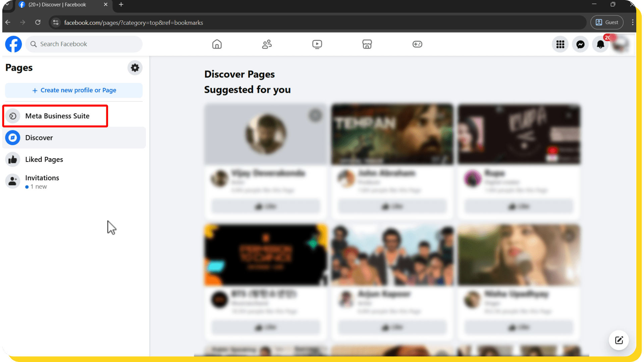The image size is (644, 362).
Task: Click the Search Facebook field
Action: pyautogui.click(x=84, y=44)
